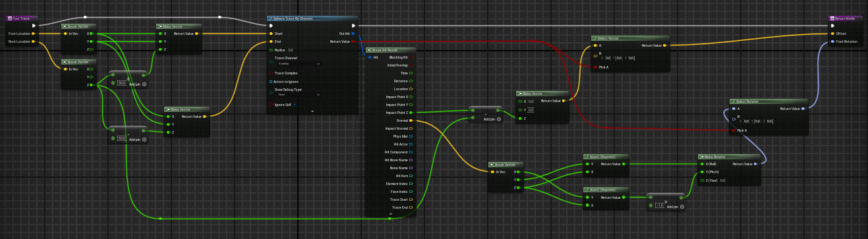Viewport: 868px width, 239px height.
Task: Click the Root Location output pin
Action: (34, 41)
